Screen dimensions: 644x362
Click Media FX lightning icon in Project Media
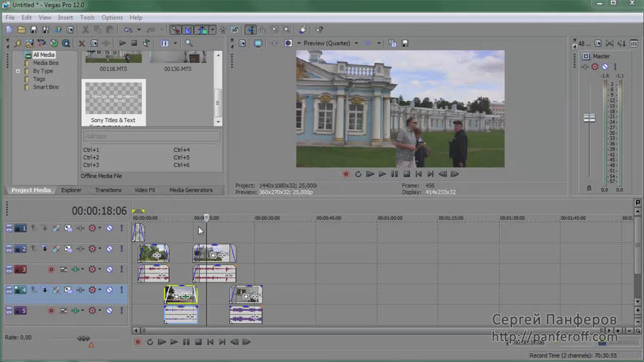18,43
